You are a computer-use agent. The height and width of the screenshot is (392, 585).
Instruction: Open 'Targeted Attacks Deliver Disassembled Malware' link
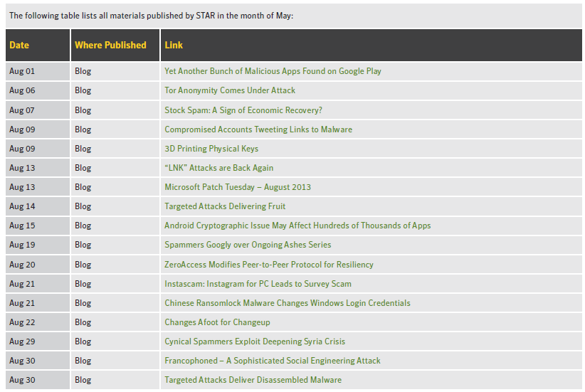[x=253, y=380]
